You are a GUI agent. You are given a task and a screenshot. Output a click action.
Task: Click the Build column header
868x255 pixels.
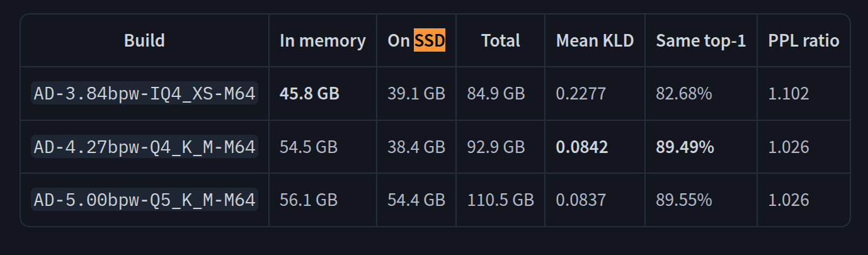[144, 41]
